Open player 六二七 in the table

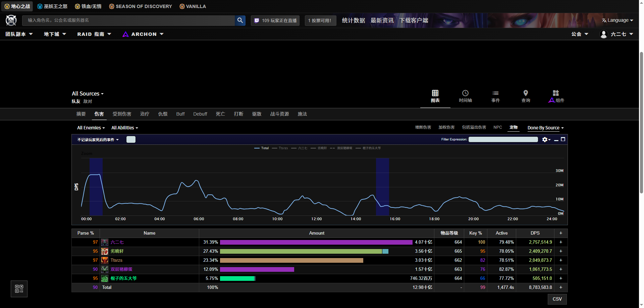point(117,242)
